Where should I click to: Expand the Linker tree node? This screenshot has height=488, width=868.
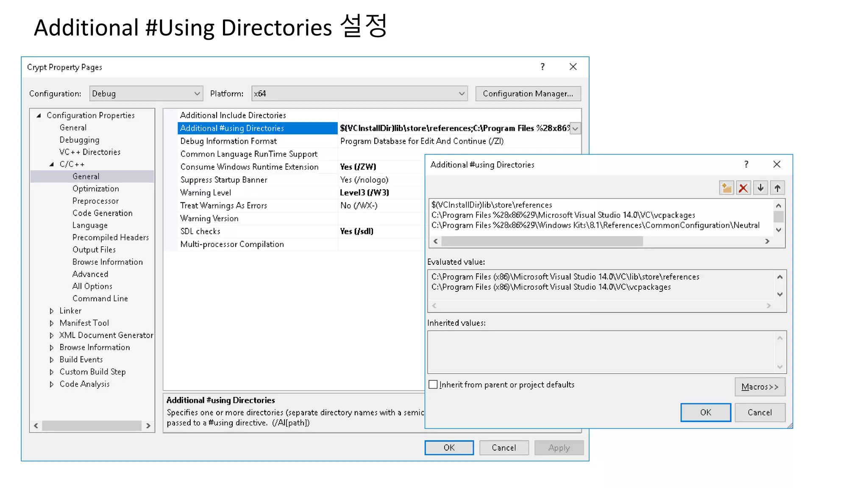pyautogui.click(x=52, y=311)
